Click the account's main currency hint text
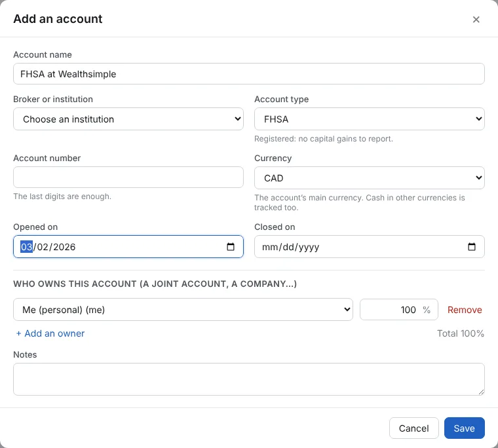 [360, 202]
